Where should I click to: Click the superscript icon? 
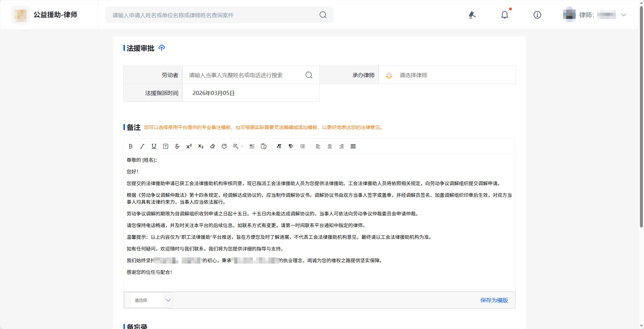point(189,146)
